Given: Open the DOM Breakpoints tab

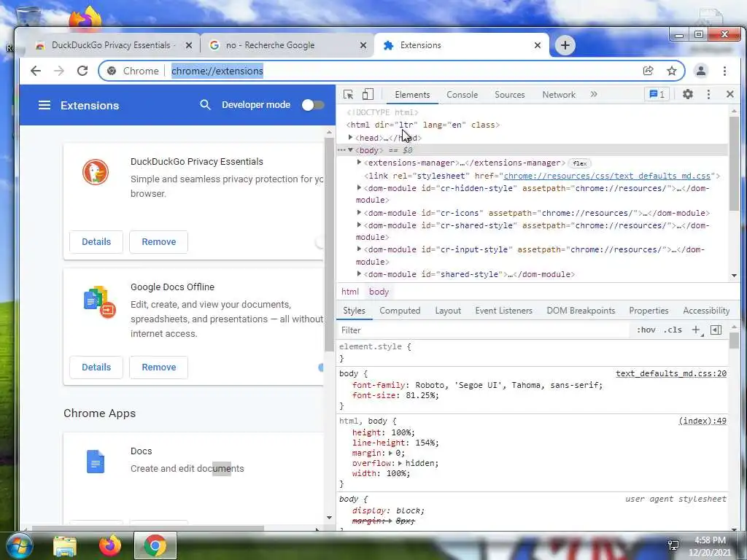Looking at the screenshot, I should tap(581, 311).
